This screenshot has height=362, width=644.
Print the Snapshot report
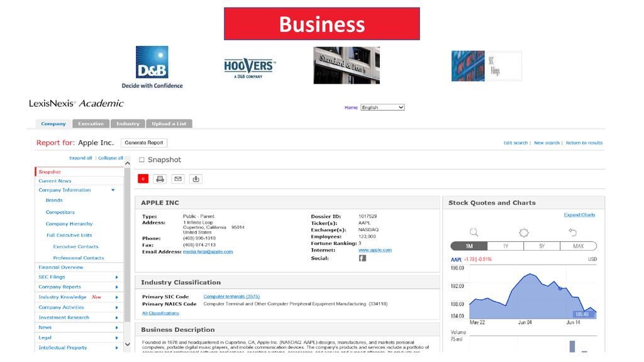[160, 179]
